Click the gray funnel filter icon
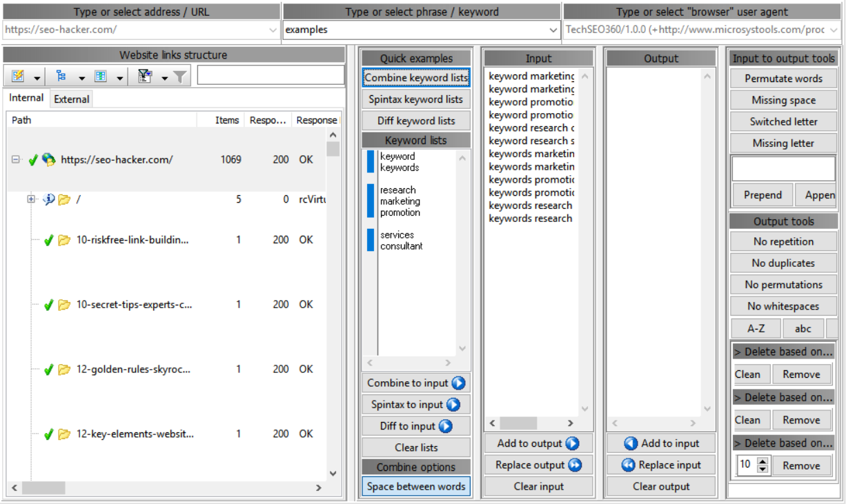 pyautogui.click(x=180, y=77)
